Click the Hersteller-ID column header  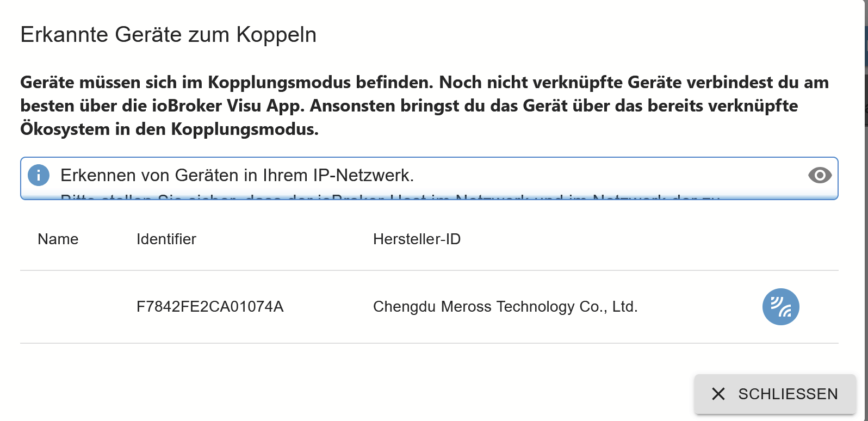click(x=417, y=239)
